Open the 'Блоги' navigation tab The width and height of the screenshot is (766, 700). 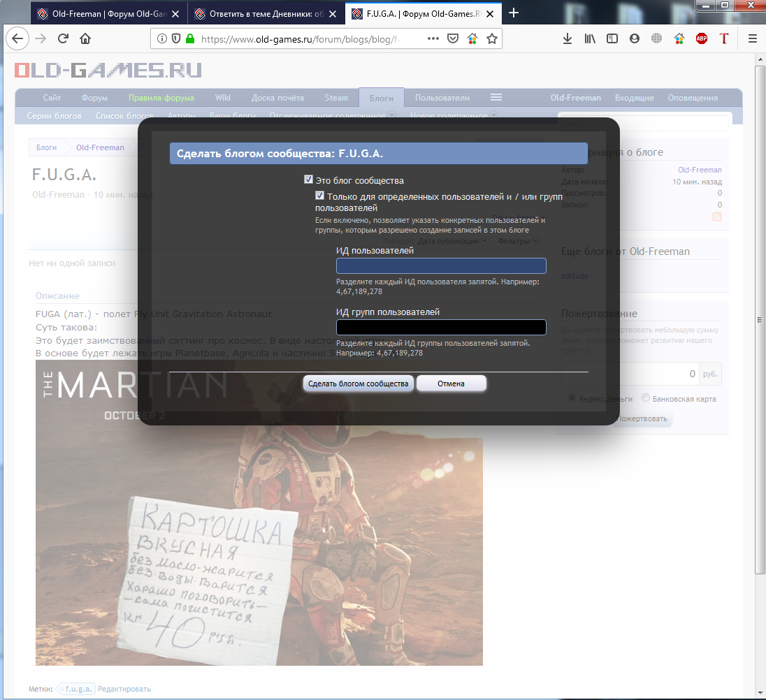point(381,98)
